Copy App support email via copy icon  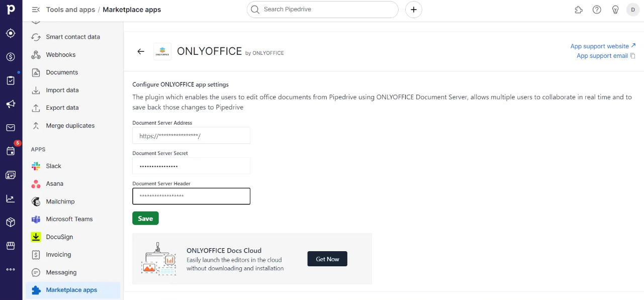633,56
